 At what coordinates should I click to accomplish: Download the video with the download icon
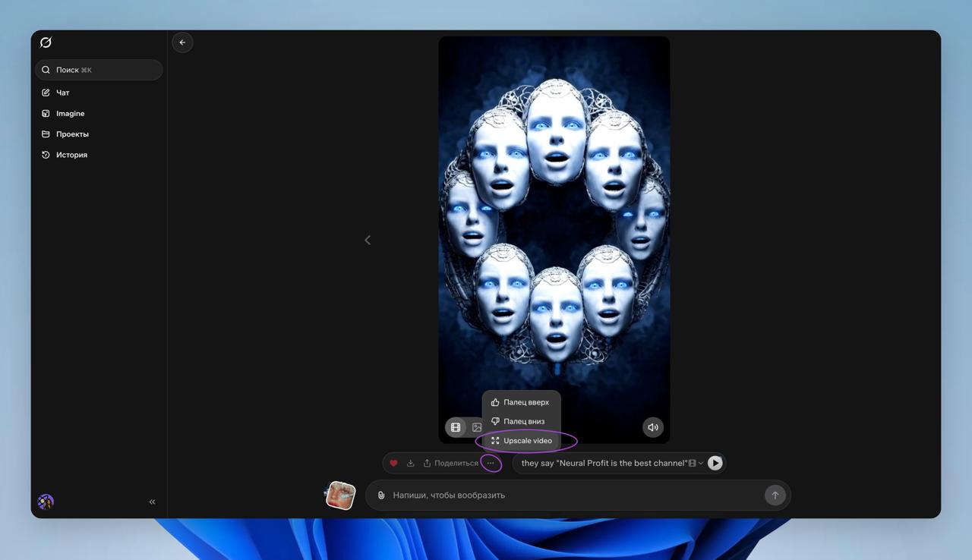[x=410, y=463]
